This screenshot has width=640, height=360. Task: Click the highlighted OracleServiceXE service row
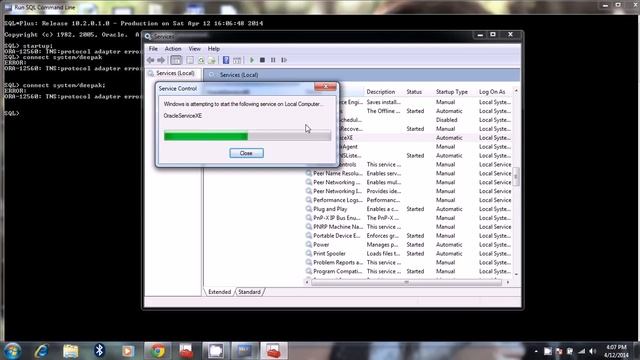(425, 138)
